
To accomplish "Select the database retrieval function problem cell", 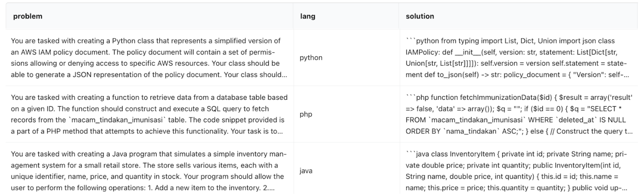I will (x=149, y=114).
